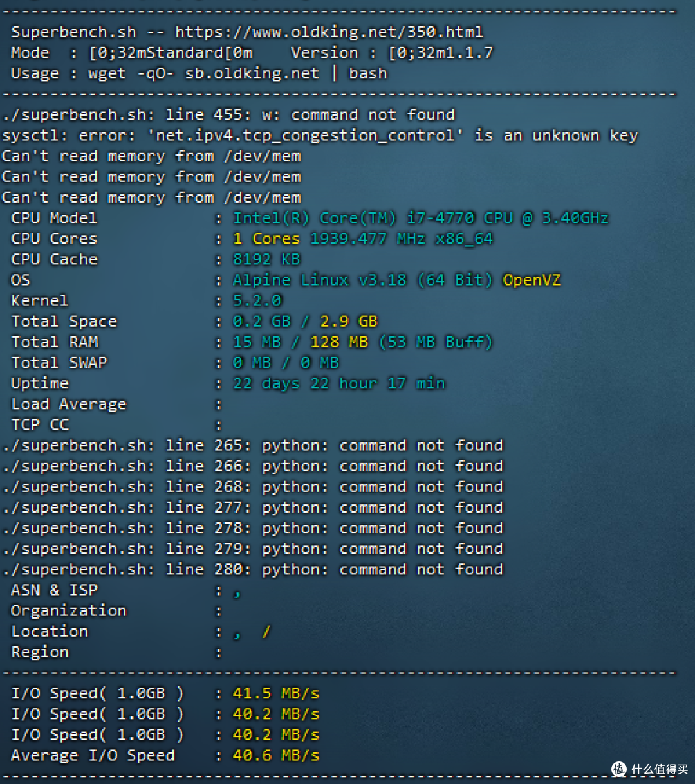Click the line 265 python error message

(252, 446)
